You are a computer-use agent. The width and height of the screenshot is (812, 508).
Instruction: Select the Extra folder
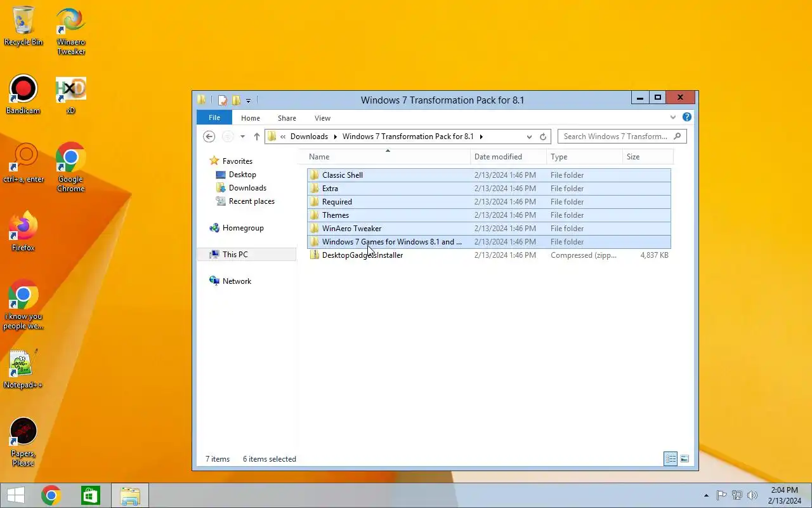click(x=488, y=189)
